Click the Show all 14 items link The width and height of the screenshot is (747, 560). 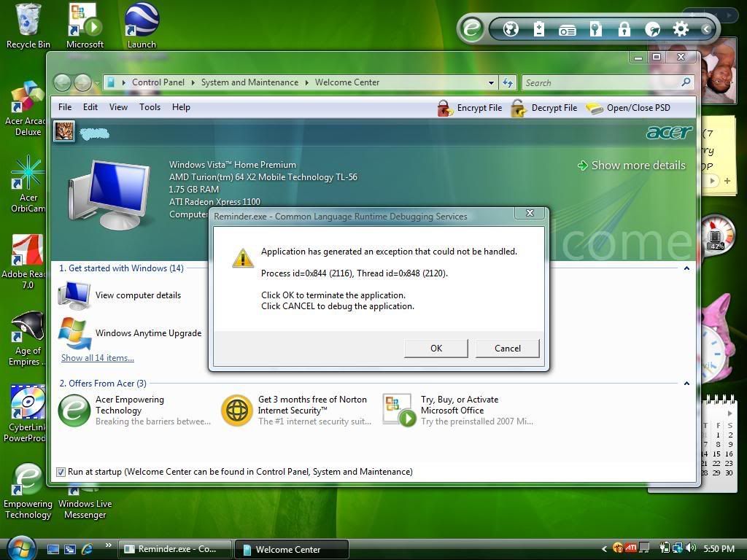point(97,358)
